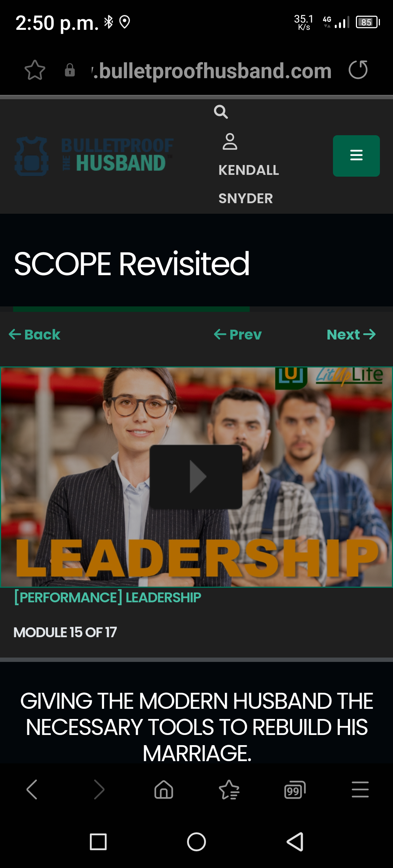Open the user profile icon

[x=230, y=142]
